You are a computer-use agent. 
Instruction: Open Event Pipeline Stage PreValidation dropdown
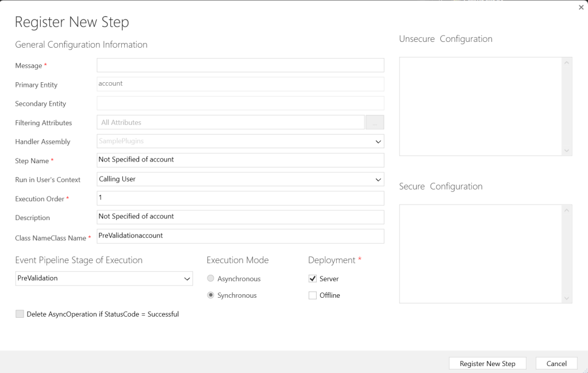tap(103, 279)
